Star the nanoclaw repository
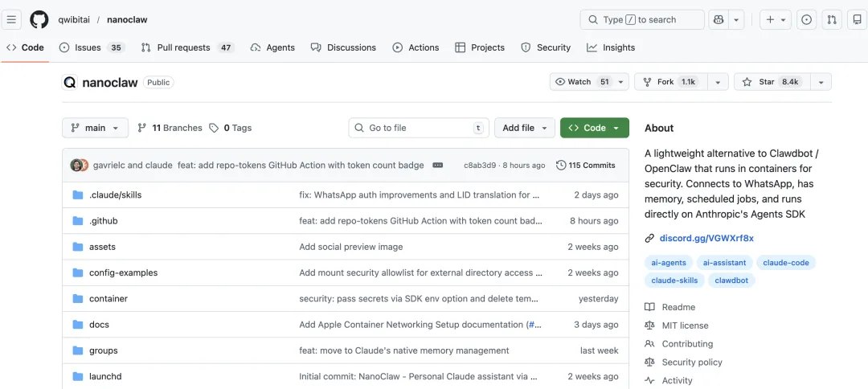 (x=770, y=82)
